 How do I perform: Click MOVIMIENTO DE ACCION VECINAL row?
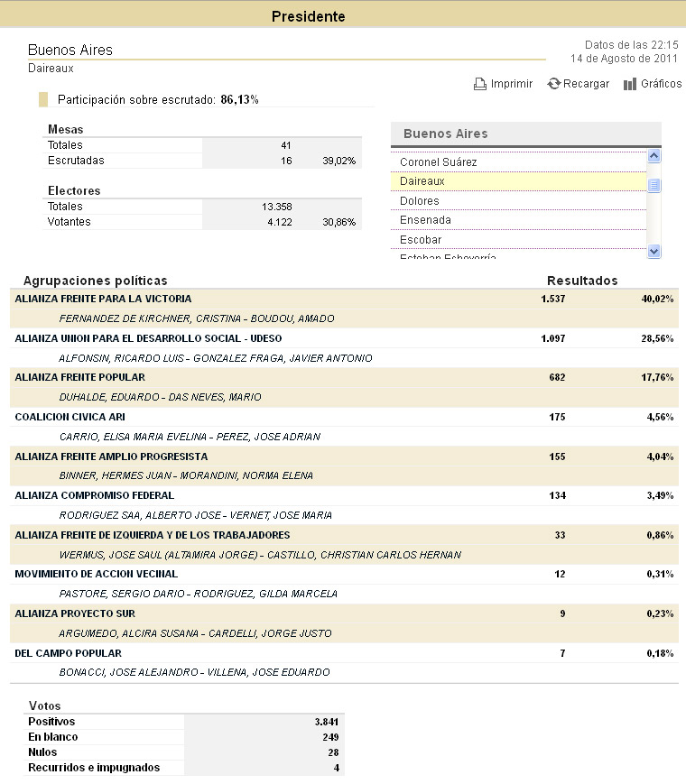click(x=344, y=574)
